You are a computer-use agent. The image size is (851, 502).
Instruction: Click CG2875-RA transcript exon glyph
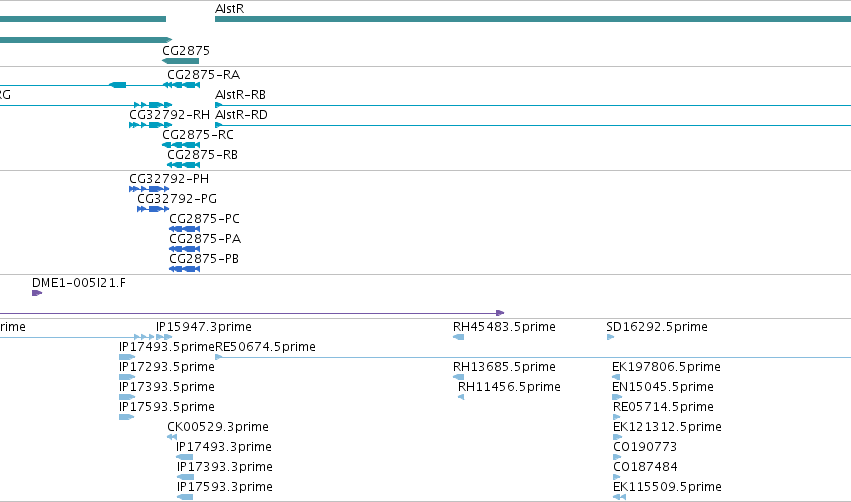[182, 85]
